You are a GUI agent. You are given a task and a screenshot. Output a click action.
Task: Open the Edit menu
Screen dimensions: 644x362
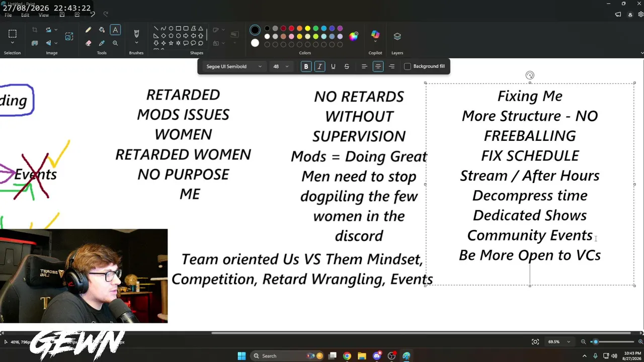tap(25, 15)
